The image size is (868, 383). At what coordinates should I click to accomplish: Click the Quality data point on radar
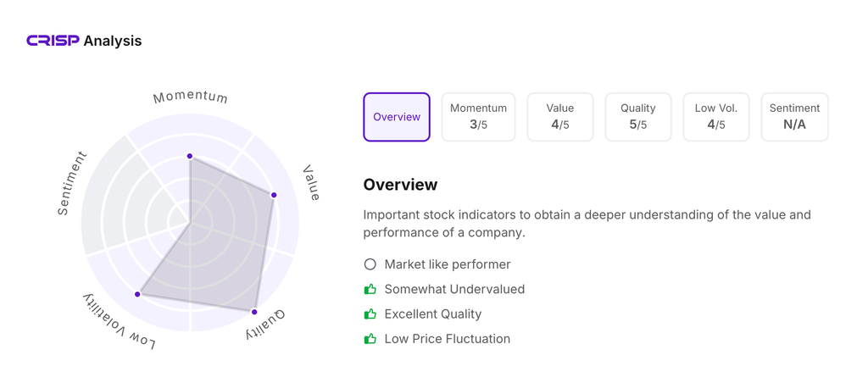coord(254,312)
